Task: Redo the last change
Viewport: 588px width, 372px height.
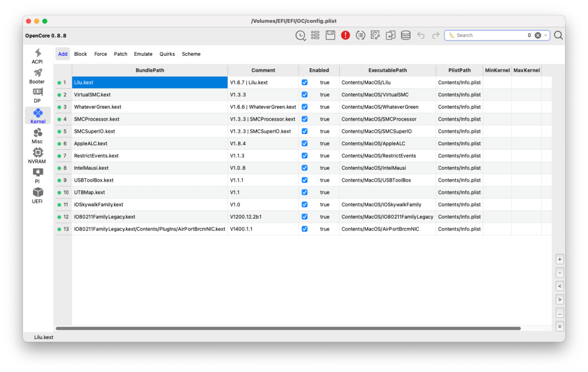Action: (x=435, y=35)
